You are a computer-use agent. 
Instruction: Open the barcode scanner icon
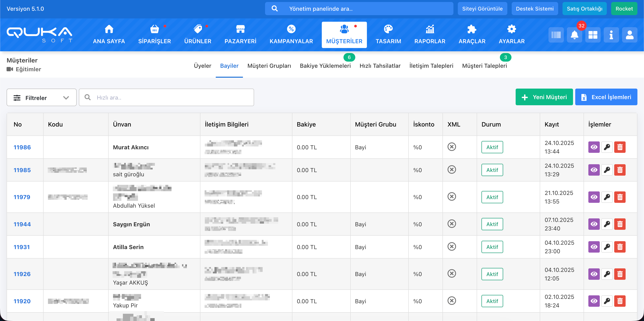[556, 35]
